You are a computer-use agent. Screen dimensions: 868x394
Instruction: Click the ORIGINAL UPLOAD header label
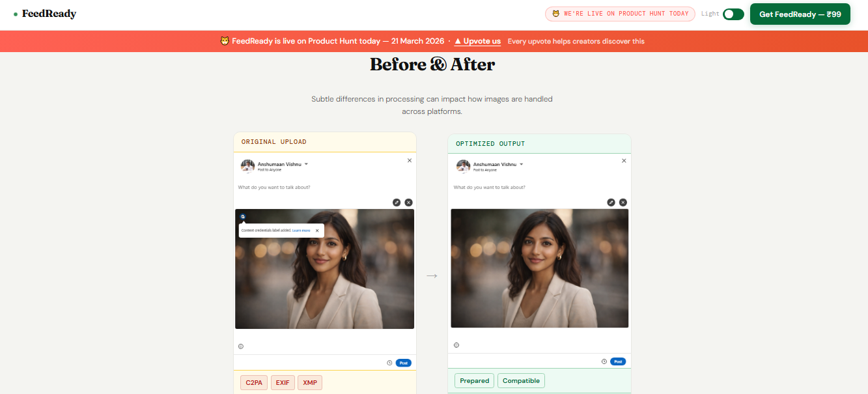pyautogui.click(x=273, y=142)
